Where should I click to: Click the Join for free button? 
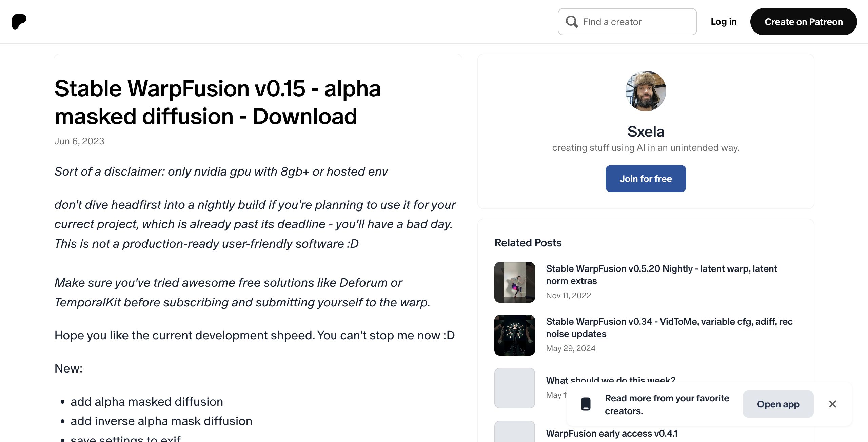(646, 179)
